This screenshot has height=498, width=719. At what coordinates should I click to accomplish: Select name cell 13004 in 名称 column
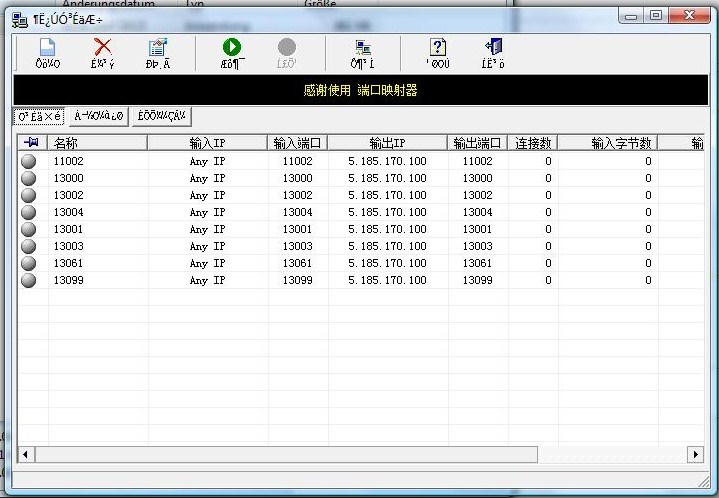pyautogui.click(x=69, y=212)
